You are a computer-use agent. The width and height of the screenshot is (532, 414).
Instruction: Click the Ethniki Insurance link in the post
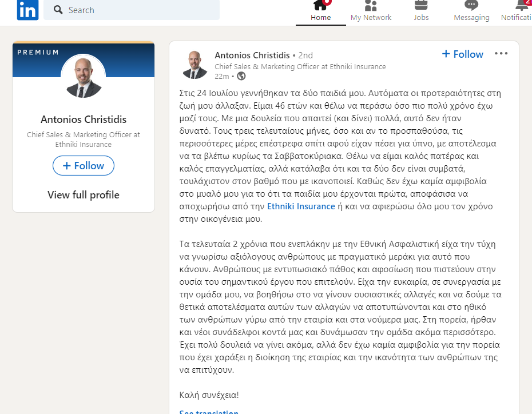(301, 206)
